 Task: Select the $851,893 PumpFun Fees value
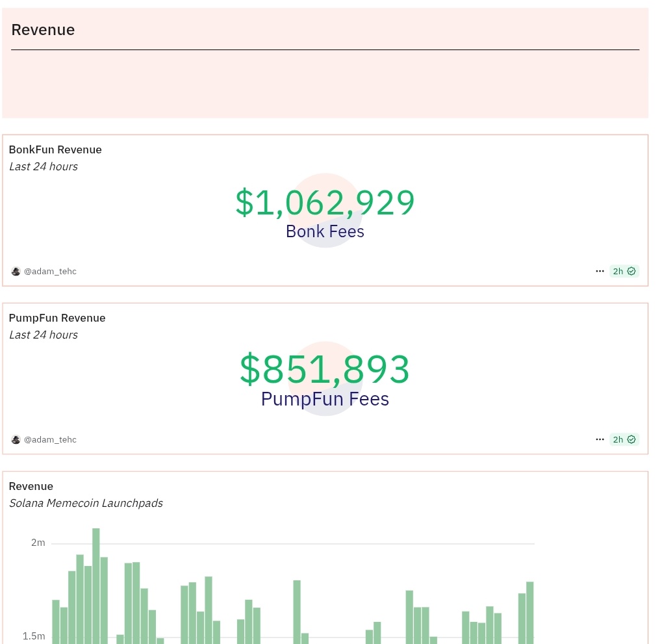pos(325,370)
